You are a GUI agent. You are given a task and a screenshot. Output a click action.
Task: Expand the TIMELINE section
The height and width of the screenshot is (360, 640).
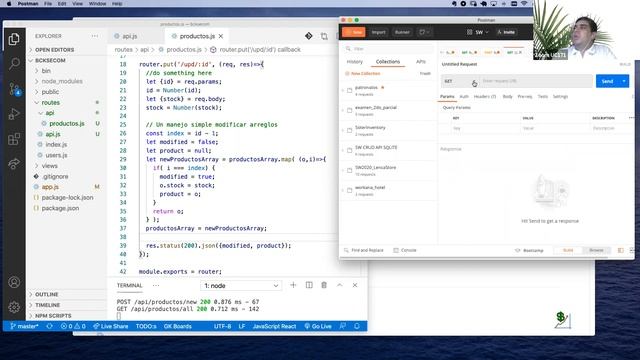[47, 305]
